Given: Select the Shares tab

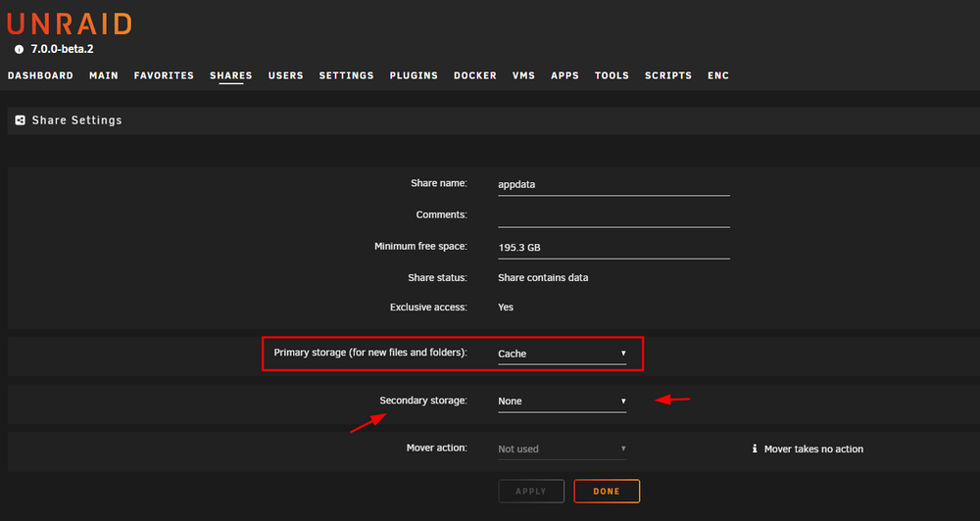Looking at the screenshot, I should [231, 75].
